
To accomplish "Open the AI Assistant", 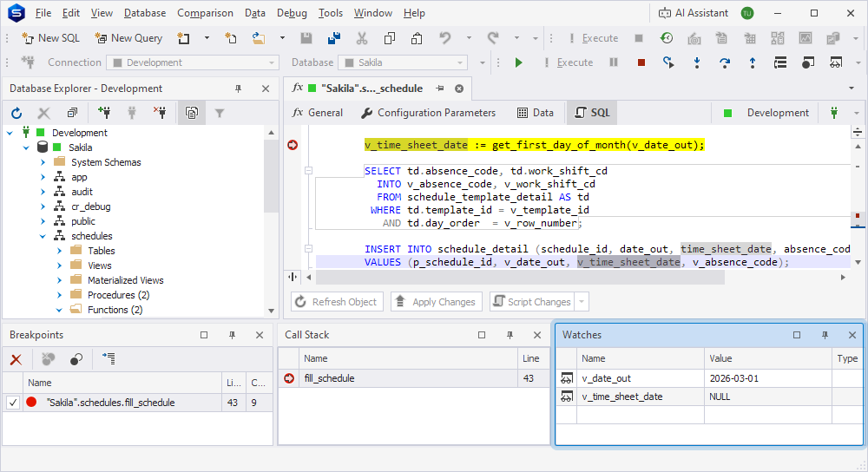I will pos(694,13).
